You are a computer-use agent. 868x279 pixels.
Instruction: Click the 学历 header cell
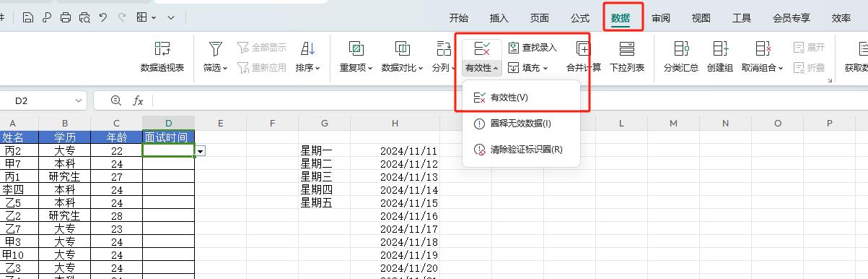click(65, 137)
